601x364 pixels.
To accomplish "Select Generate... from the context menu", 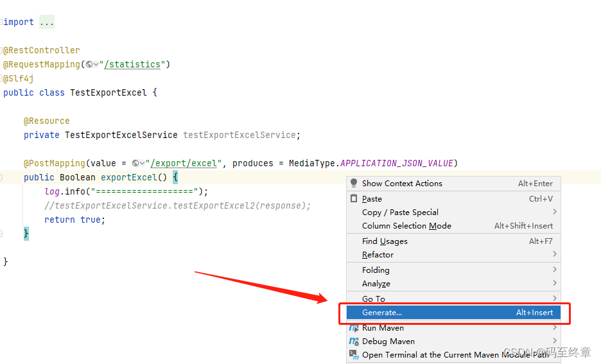I will click(x=453, y=312).
